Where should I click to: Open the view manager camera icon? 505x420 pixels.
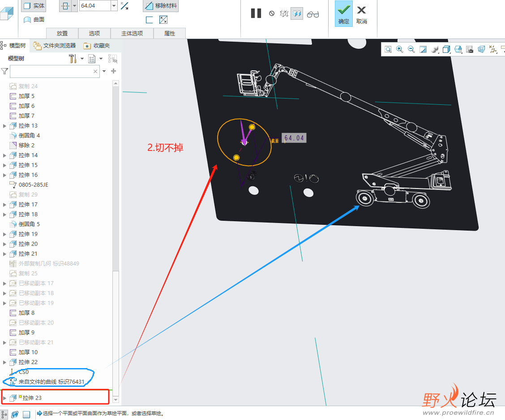(x=470, y=49)
